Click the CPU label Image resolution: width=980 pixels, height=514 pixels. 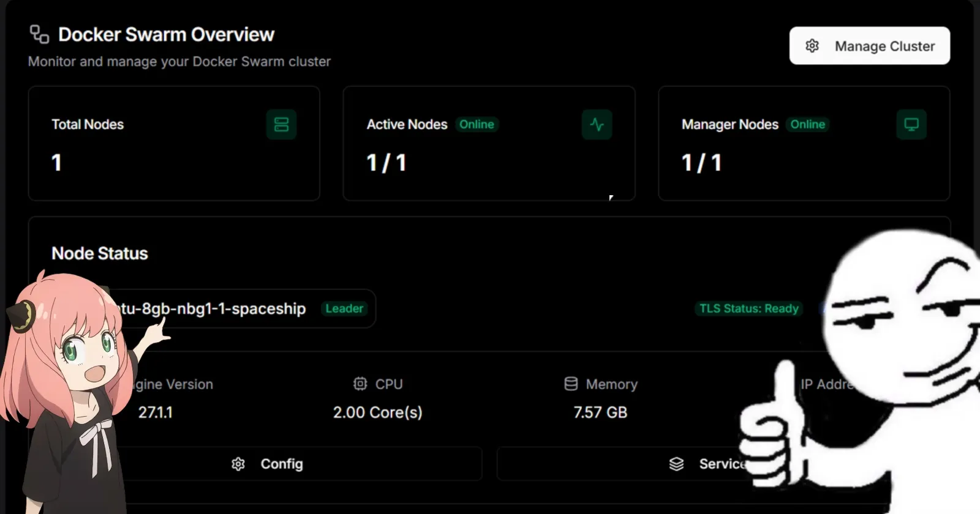click(x=389, y=384)
